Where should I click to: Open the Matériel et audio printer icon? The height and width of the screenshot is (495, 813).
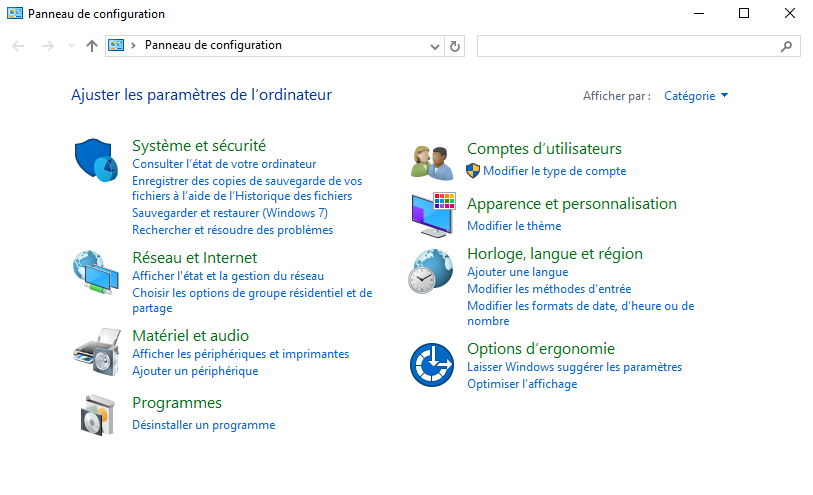(97, 351)
